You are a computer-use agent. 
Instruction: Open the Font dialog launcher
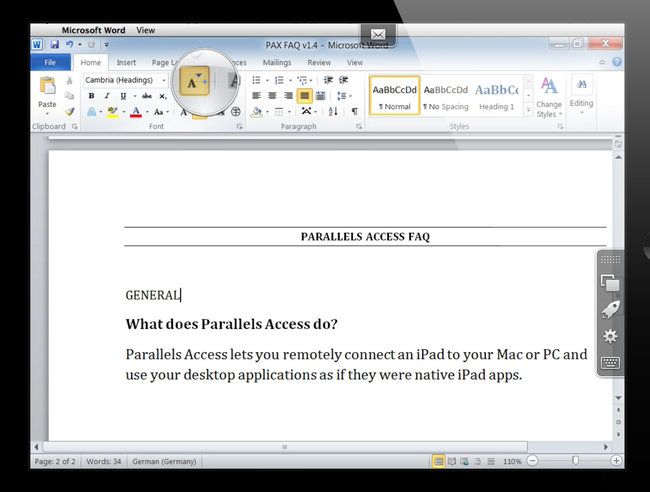click(x=239, y=127)
